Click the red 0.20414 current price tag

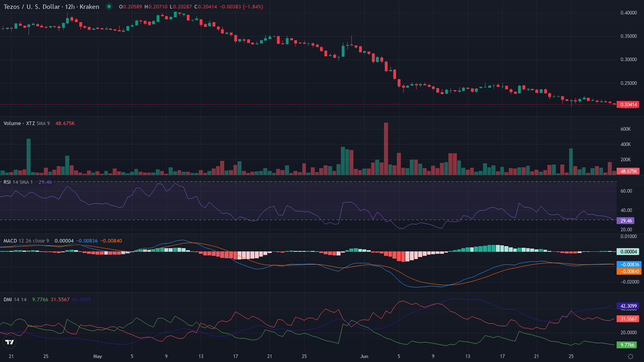tap(627, 105)
